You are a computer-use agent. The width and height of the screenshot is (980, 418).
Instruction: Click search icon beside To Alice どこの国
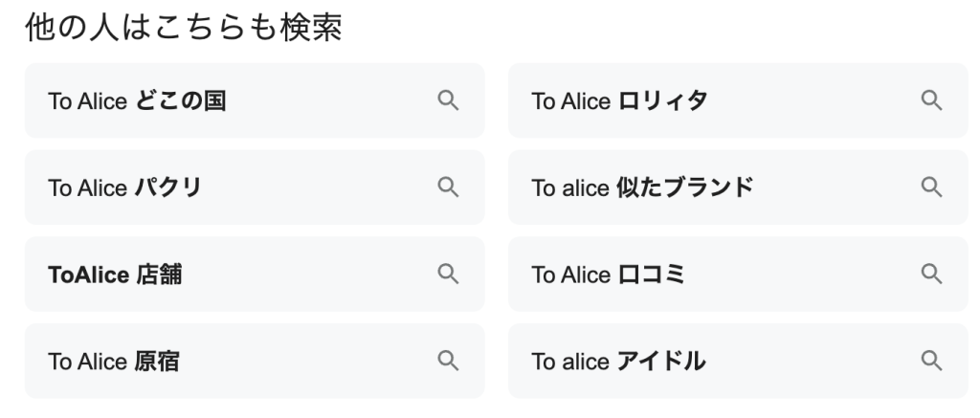[448, 100]
